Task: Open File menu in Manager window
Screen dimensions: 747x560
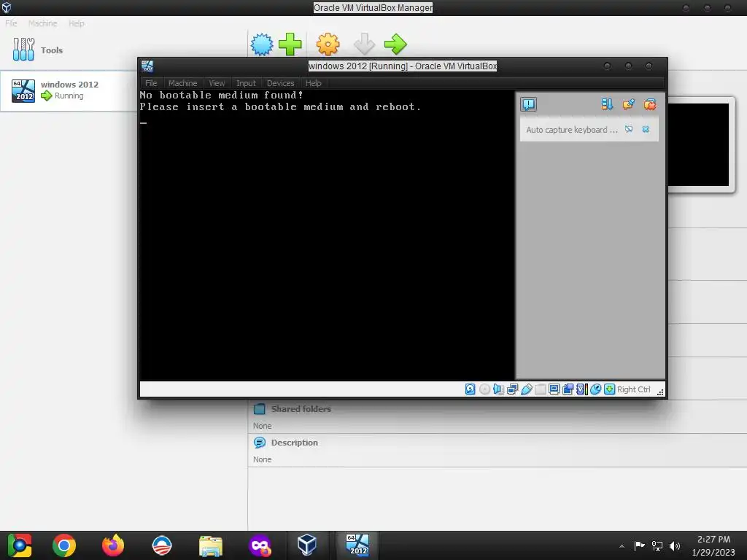Action: point(11,23)
